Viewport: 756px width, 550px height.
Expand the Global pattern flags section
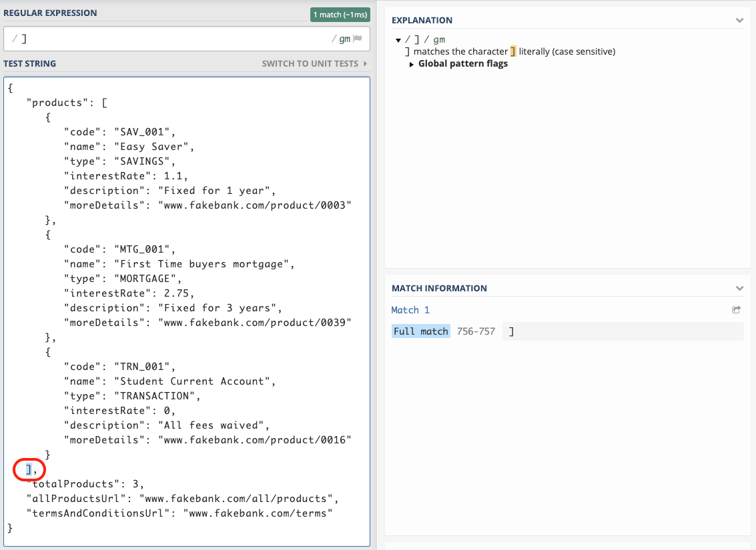[412, 64]
